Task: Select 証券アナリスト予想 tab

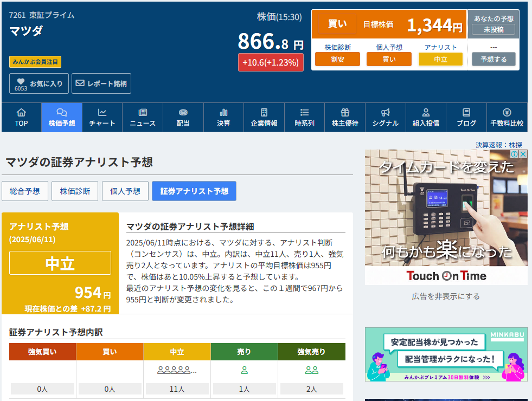Action: tap(194, 191)
